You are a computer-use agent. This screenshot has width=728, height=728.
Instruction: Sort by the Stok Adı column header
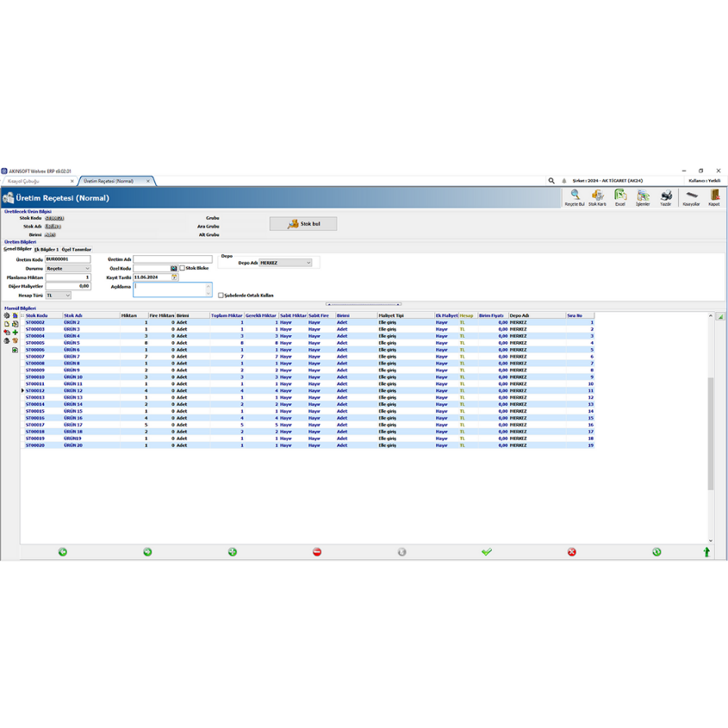90,315
